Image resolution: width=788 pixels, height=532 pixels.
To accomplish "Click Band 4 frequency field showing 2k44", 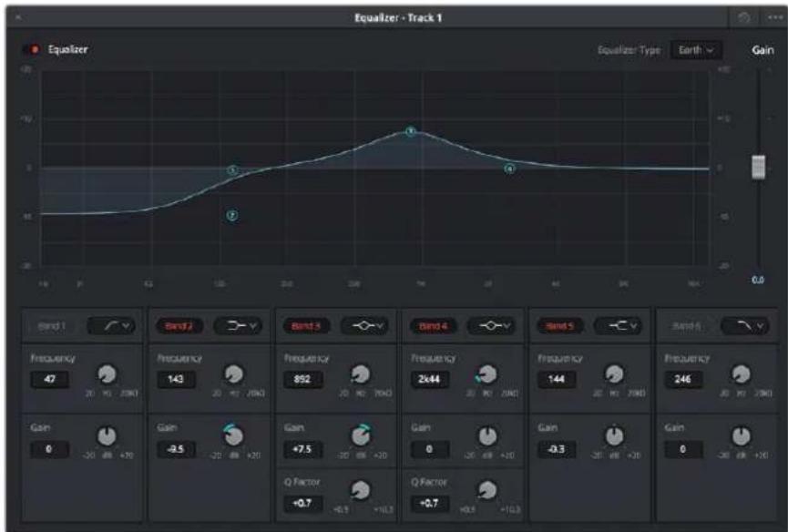I will click(430, 379).
